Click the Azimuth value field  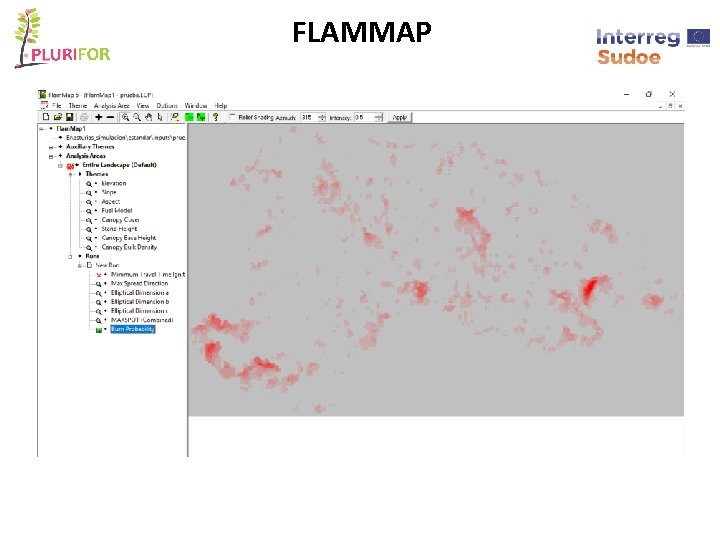[x=309, y=118]
